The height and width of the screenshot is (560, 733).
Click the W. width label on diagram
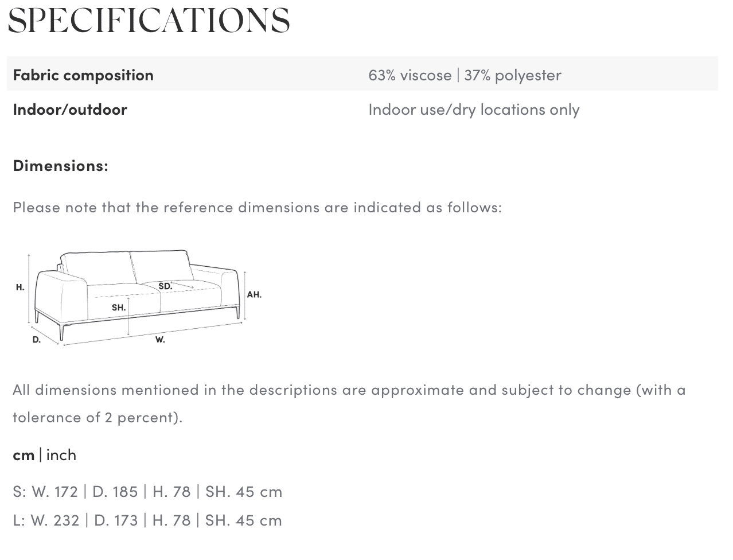[x=160, y=340]
